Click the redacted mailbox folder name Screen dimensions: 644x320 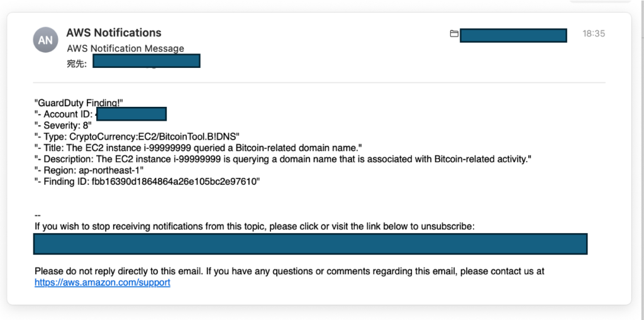(513, 35)
